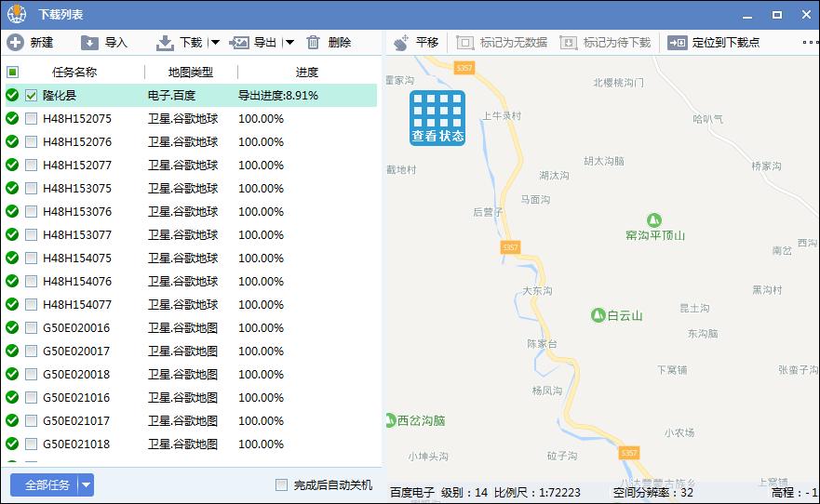Click the 全部任务 button
This screenshot has height=504, width=820.
pyautogui.click(x=47, y=485)
